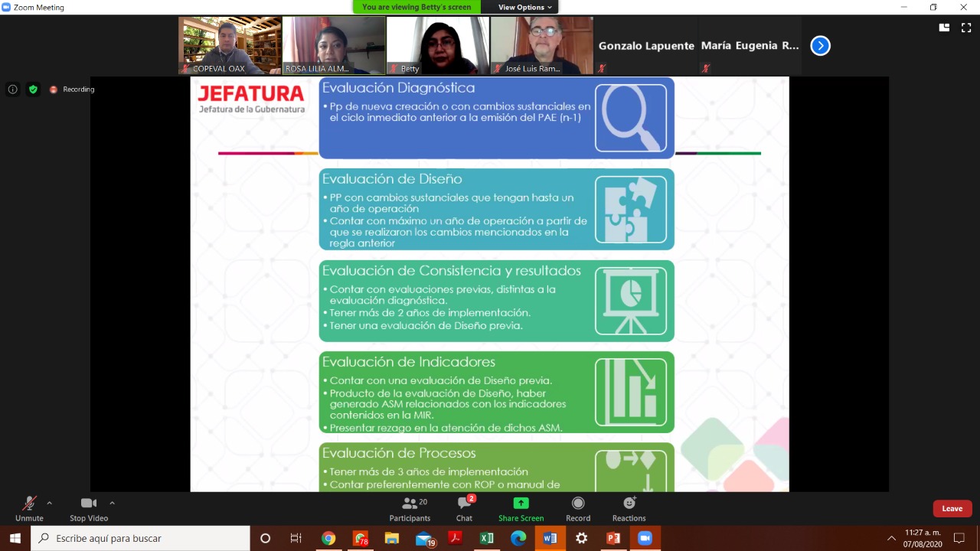Viewport: 980px width, 551px height.
Task: Open the Chat panel
Action: click(464, 508)
